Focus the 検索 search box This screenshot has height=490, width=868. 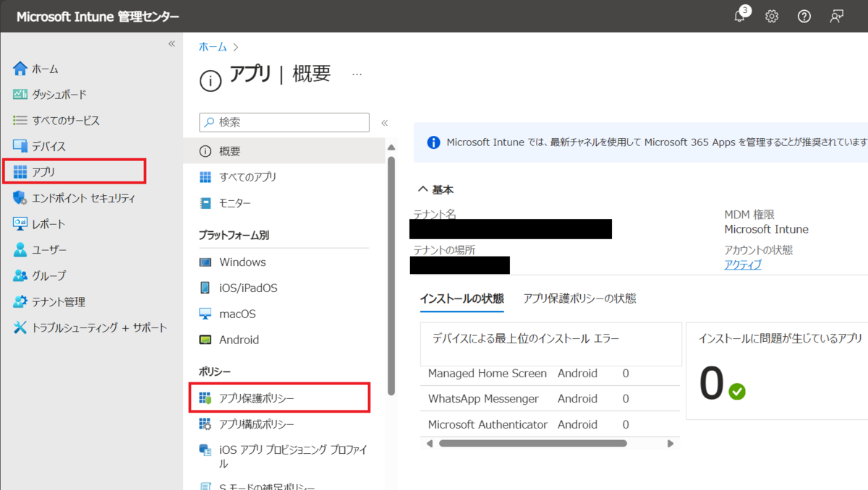click(x=284, y=122)
